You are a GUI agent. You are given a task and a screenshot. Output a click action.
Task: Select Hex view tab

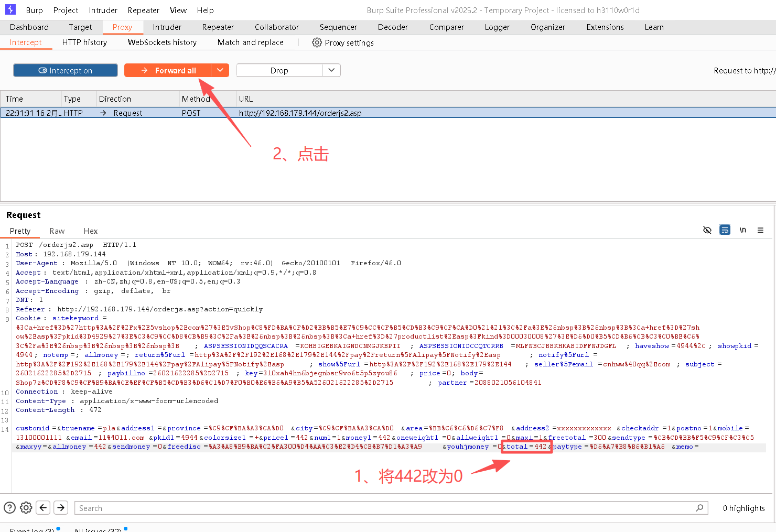click(x=91, y=231)
